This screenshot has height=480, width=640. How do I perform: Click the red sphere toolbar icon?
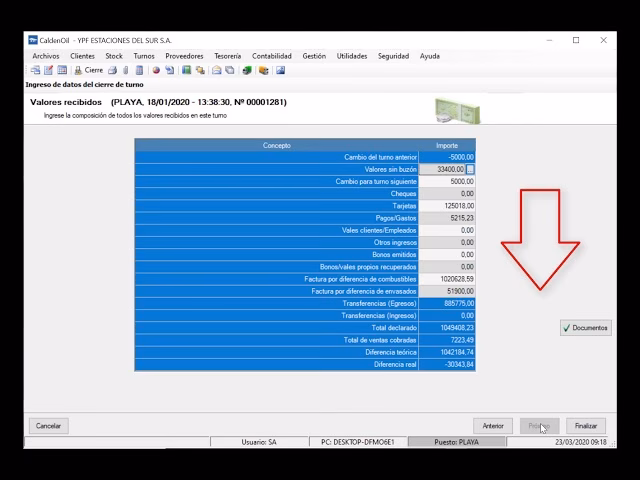tap(156, 70)
